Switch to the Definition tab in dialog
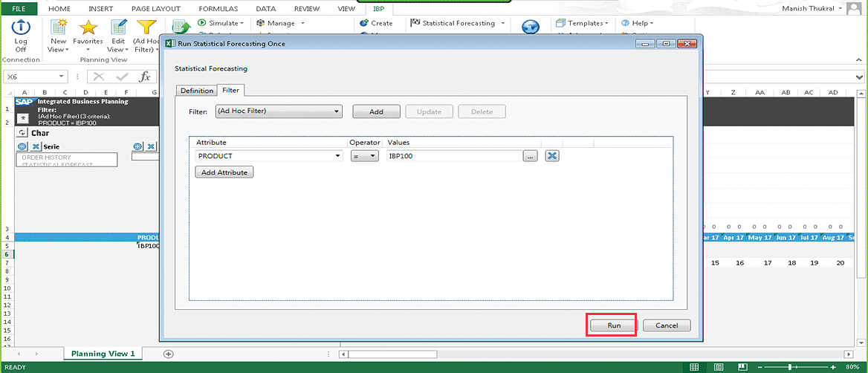 pos(196,91)
